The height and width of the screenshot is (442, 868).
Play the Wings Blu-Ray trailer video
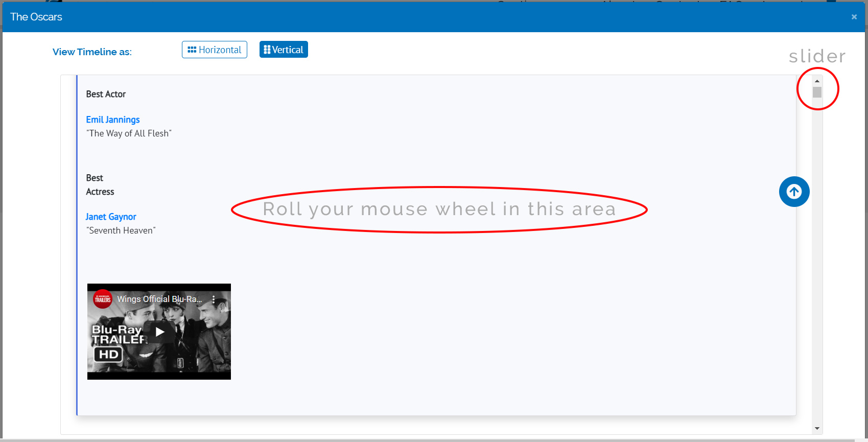(159, 332)
